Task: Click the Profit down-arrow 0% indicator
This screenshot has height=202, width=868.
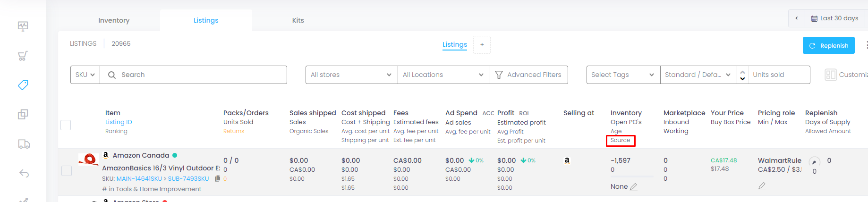Action: pyautogui.click(x=528, y=160)
